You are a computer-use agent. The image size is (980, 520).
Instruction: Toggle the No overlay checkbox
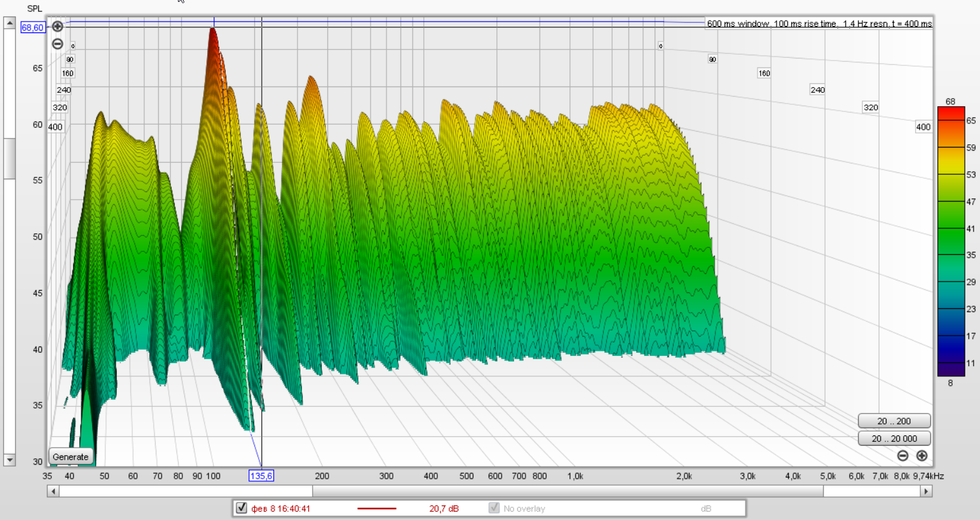(494, 508)
